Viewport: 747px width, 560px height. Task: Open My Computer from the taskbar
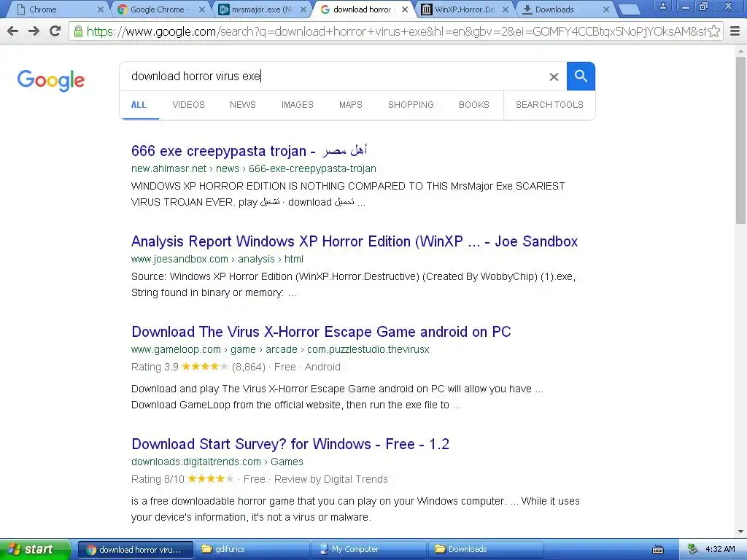tap(369, 550)
